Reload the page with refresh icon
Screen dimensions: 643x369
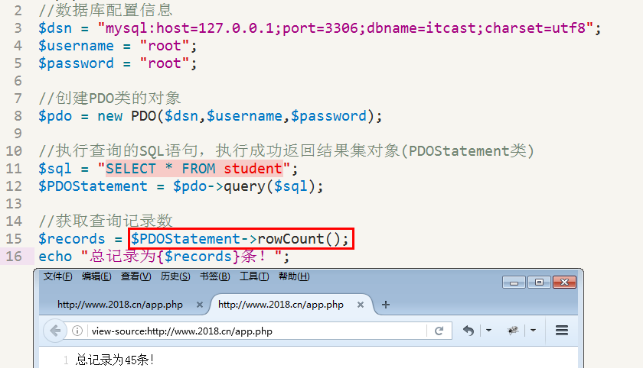(x=439, y=330)
